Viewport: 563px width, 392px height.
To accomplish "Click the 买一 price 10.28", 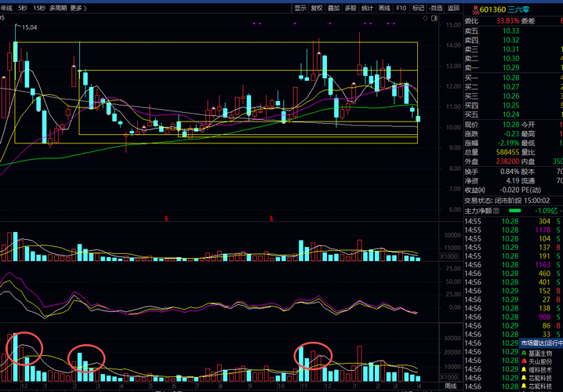I will (x=510, y=78).
